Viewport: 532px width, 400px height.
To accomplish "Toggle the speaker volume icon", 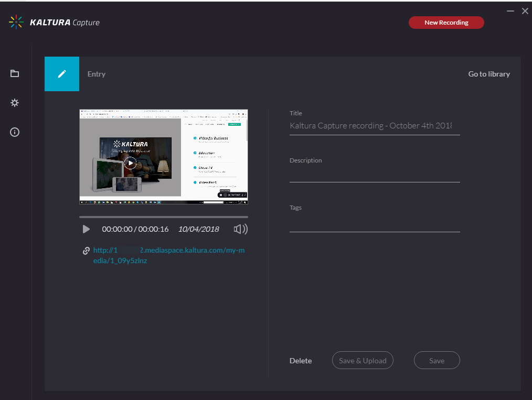I will (x=240, y=229).
